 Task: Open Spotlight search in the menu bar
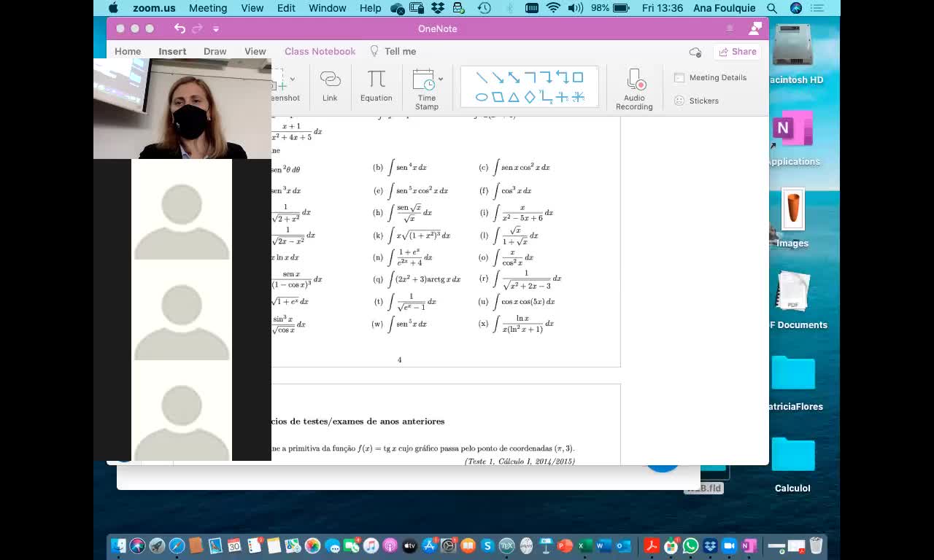click(x=771, y=8)
